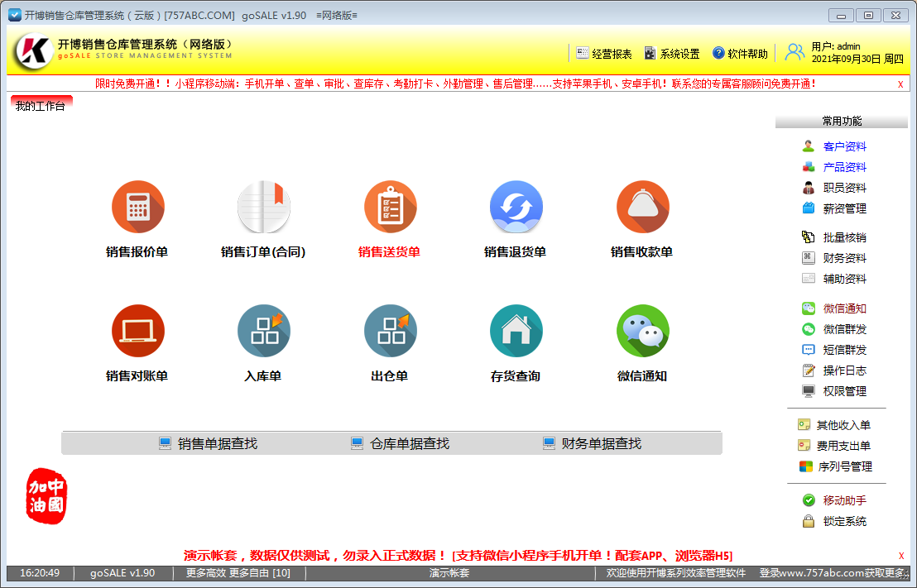917x588 pixels.
Task: Select the 入库单 warehouse-in icon
Action: click(264, 330)
